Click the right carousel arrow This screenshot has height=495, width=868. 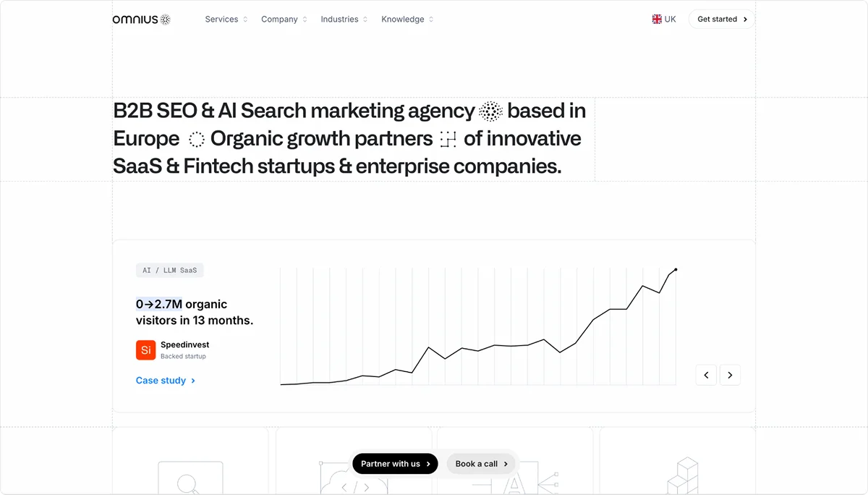coord(730,374)
